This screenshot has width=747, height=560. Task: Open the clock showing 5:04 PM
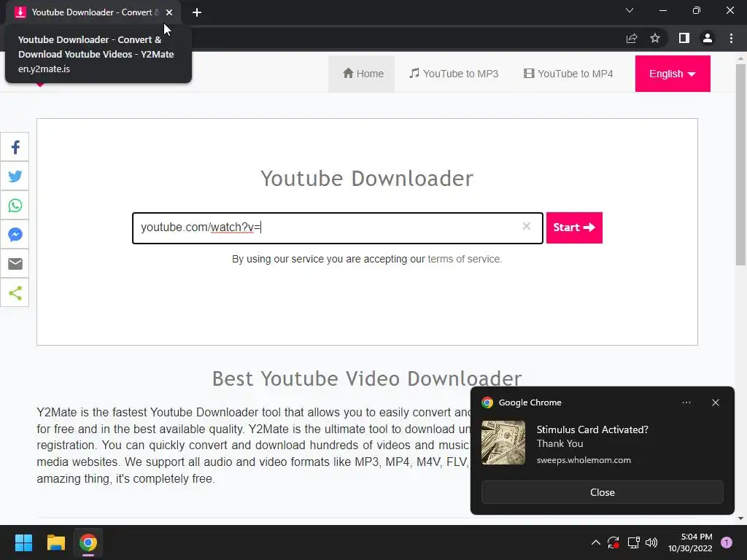(690, 542)
